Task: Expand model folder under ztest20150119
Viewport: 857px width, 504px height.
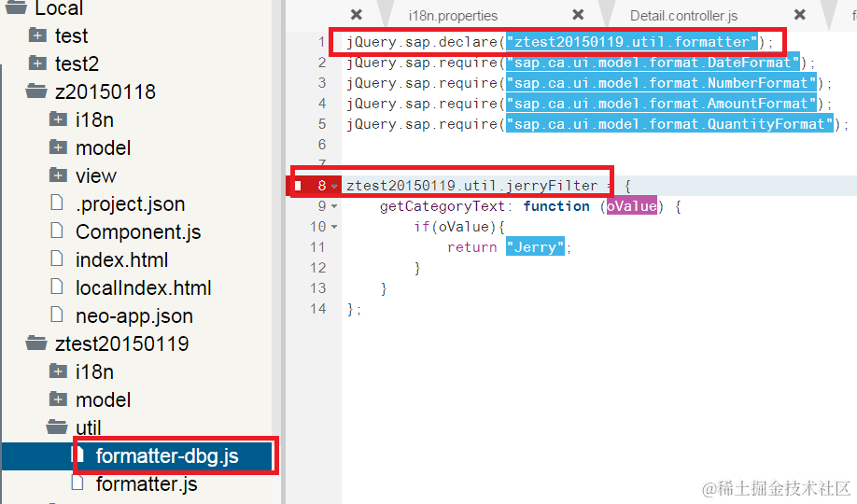Action: (x=58, y=399)
